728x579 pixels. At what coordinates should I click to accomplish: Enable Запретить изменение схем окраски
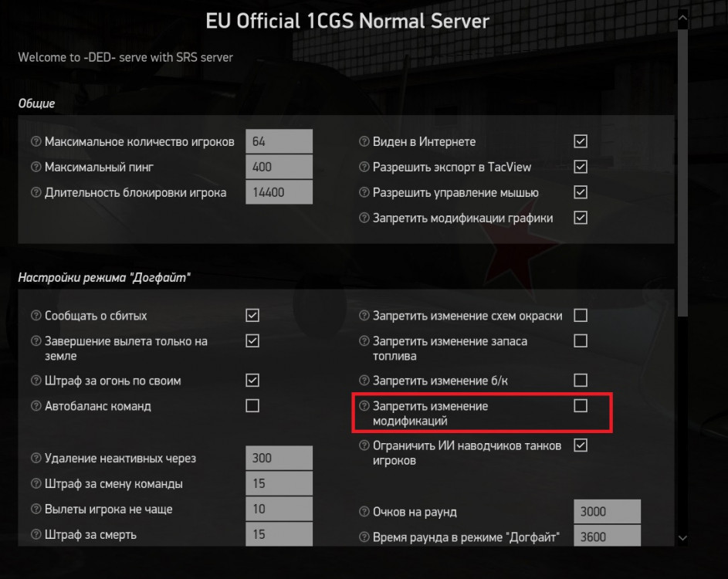[x=580, y=315]
